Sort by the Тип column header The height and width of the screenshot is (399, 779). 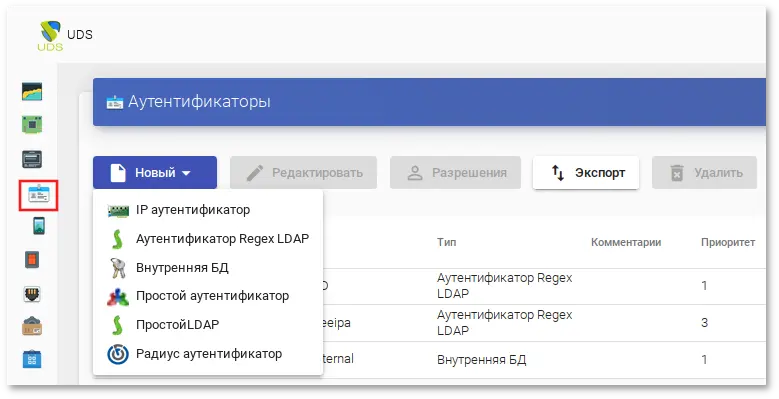tap(447, 242)
